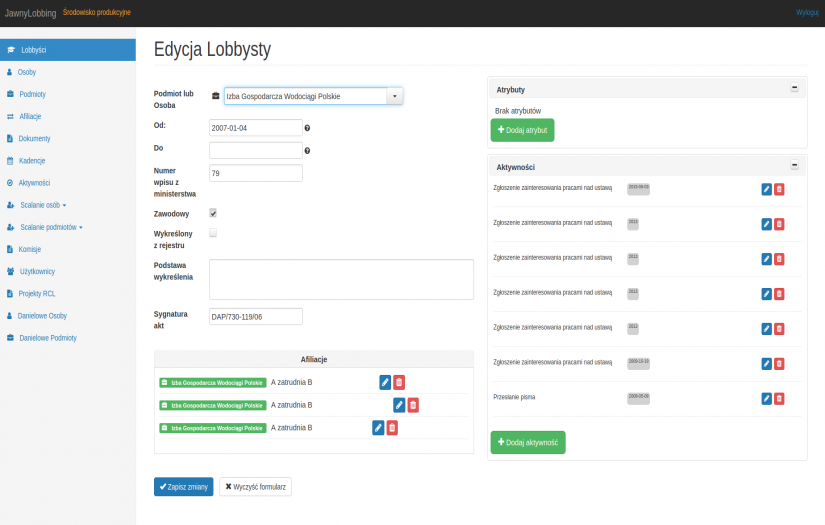Click the Podstawa wykreślenia text area
Viewport: 825px width, 525px height.
[341, 279]
